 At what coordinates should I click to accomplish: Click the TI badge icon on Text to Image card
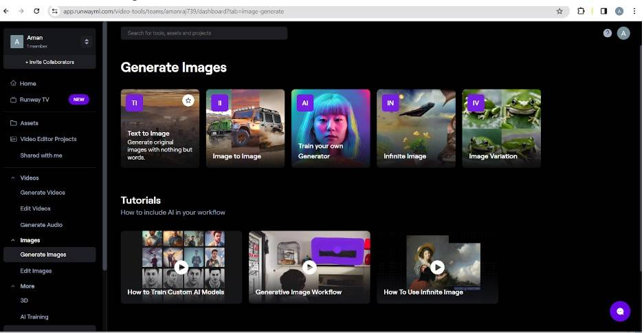[135, 103]
